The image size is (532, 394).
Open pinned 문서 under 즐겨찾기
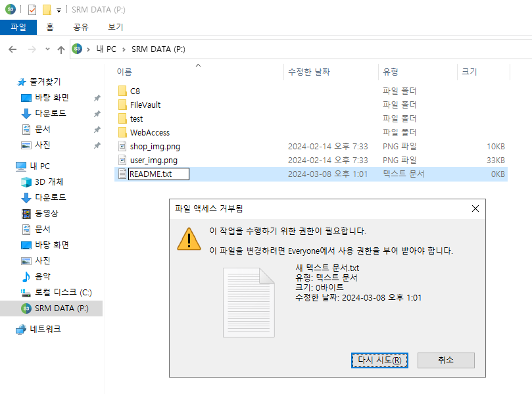point(42,129)
